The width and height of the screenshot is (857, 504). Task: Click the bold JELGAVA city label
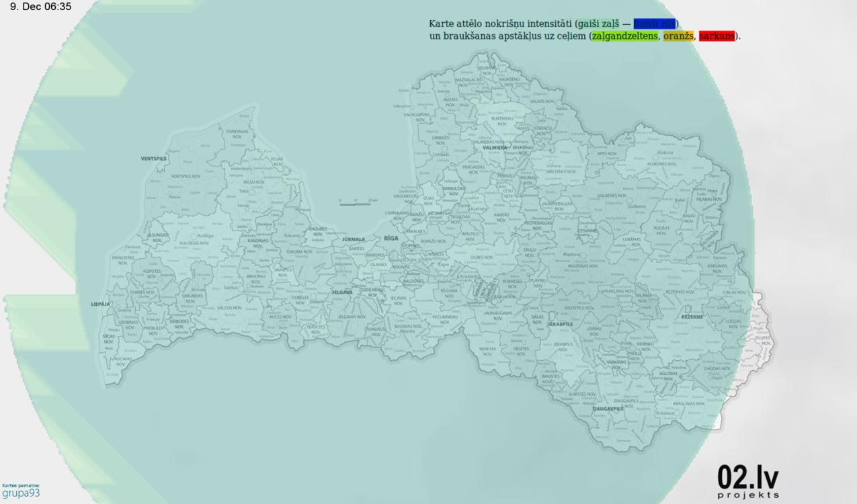[342, 292]
